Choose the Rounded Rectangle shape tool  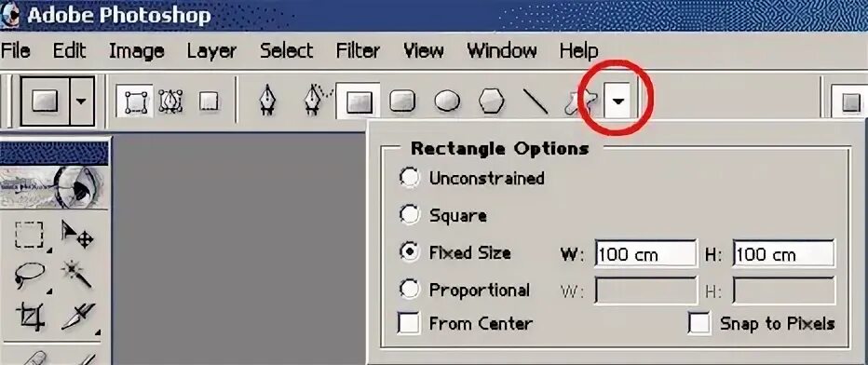[x=402, y=101]
